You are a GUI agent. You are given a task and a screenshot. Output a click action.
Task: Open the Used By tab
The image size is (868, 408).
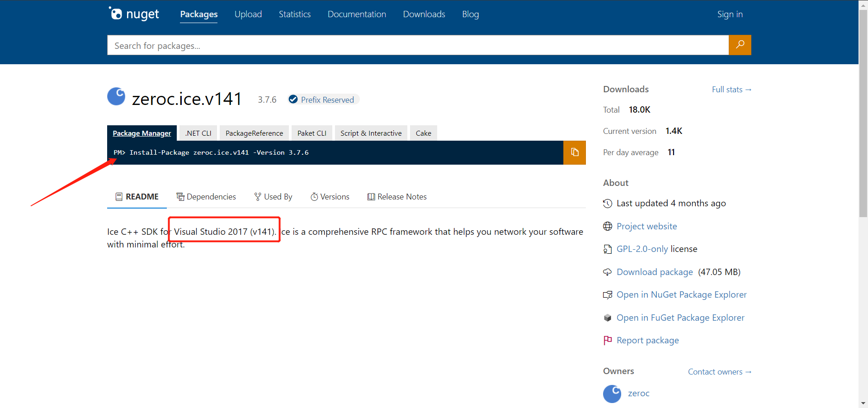[273, 197]
